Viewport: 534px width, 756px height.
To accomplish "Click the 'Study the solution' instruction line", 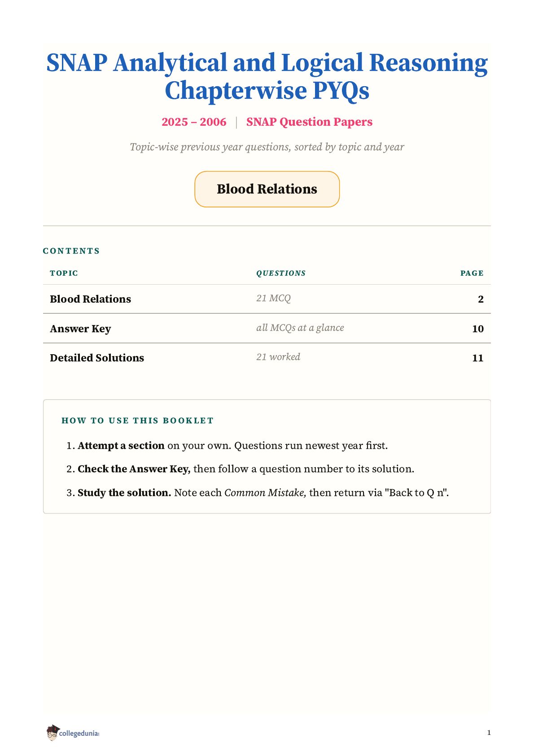I will click(x=258, y=493).
